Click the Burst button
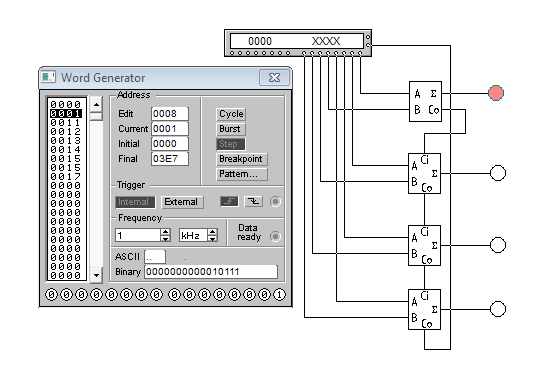This screenshot has height=376, width=544. pyautogui.click(x=231, y=129)
